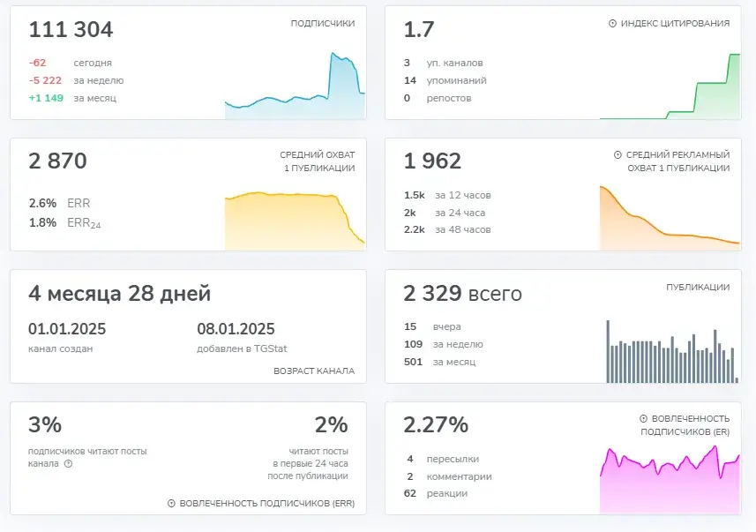Click info icon beside ВОВЛЕЧЕННОСТЬ ПОДПИСЧИКОВ (ERR)
The height and width of the screenshot is (532, 756).
click(171, 503)
